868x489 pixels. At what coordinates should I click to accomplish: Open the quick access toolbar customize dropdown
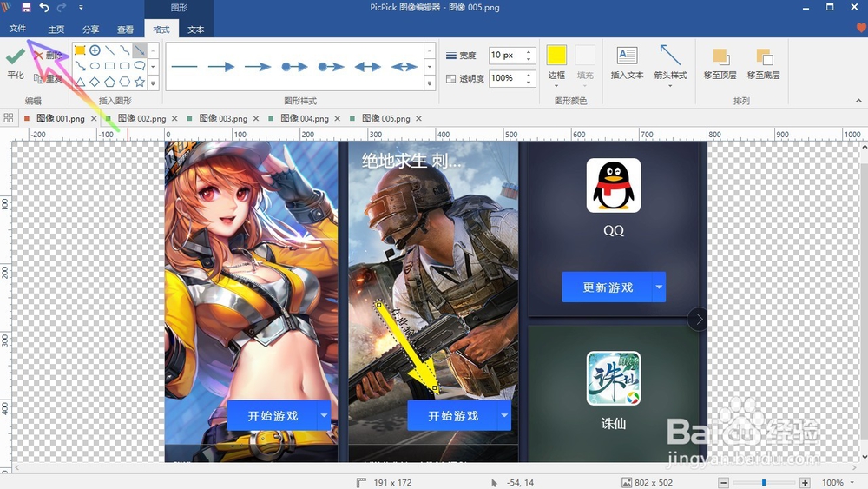(x=81, y=8)
